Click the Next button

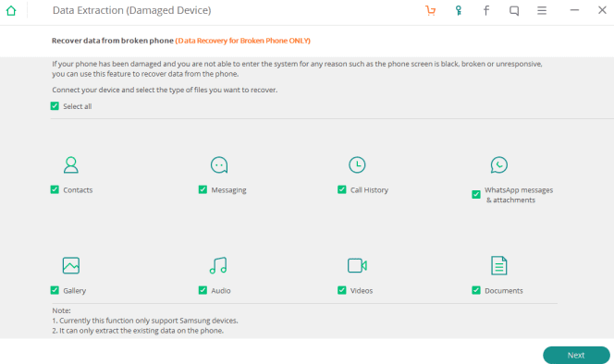[576, 355]
